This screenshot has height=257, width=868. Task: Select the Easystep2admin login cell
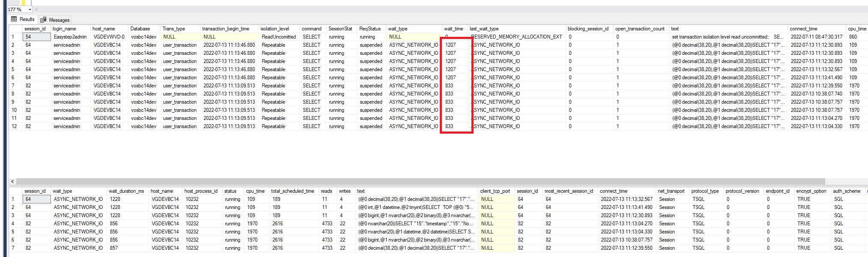pyautogui.click(x=70, y=37)
